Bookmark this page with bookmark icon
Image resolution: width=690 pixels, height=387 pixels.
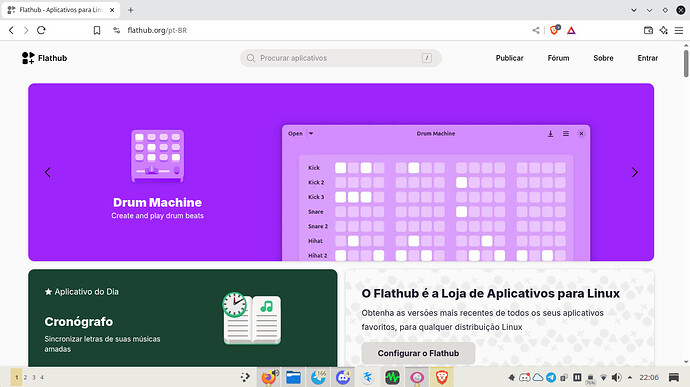tap(97, 30)
